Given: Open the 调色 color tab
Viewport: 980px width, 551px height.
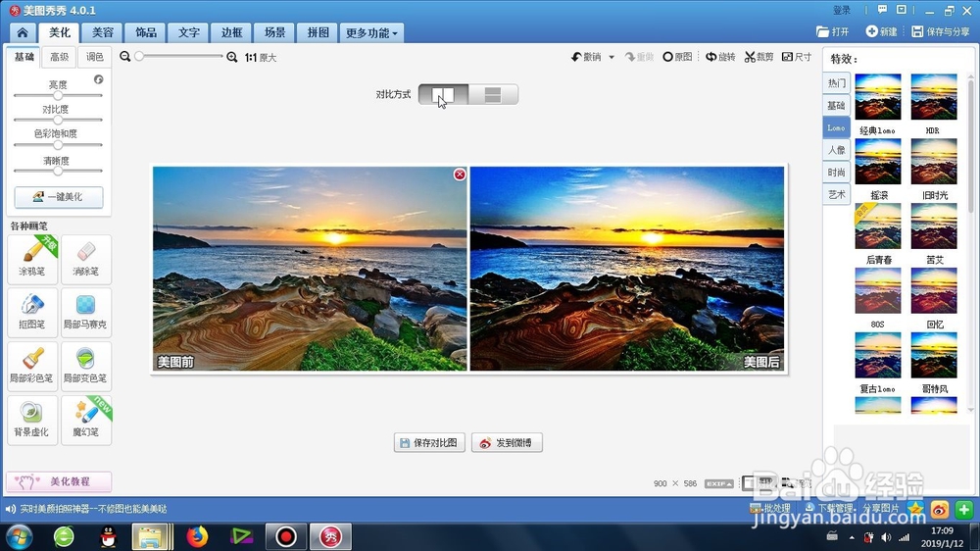Looking at the screenshot, I should 94,57.
